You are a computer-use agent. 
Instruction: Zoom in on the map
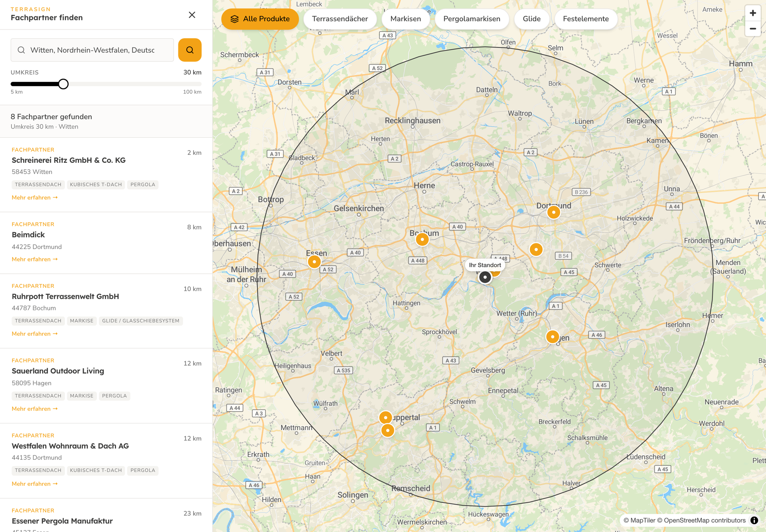(x=753, y=13)
